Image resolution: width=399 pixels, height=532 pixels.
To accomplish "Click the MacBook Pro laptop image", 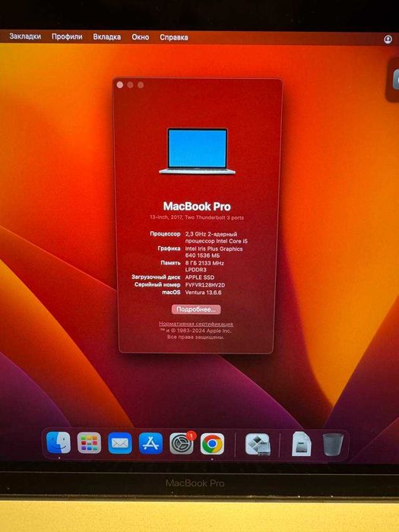I will pyautogui.click(x=197, y=151).
